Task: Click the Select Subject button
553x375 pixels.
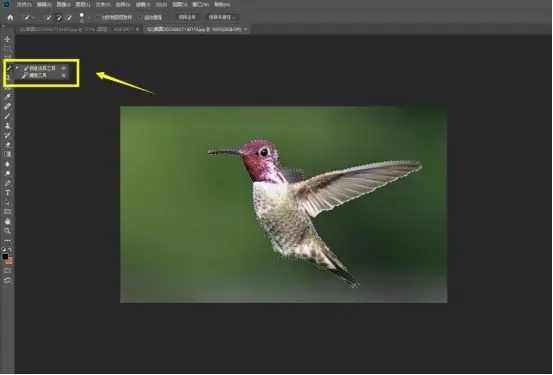Action: point(187,17)
